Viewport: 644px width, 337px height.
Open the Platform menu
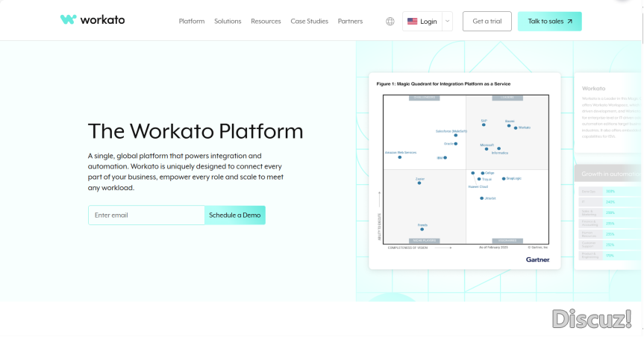click(191, 22)
